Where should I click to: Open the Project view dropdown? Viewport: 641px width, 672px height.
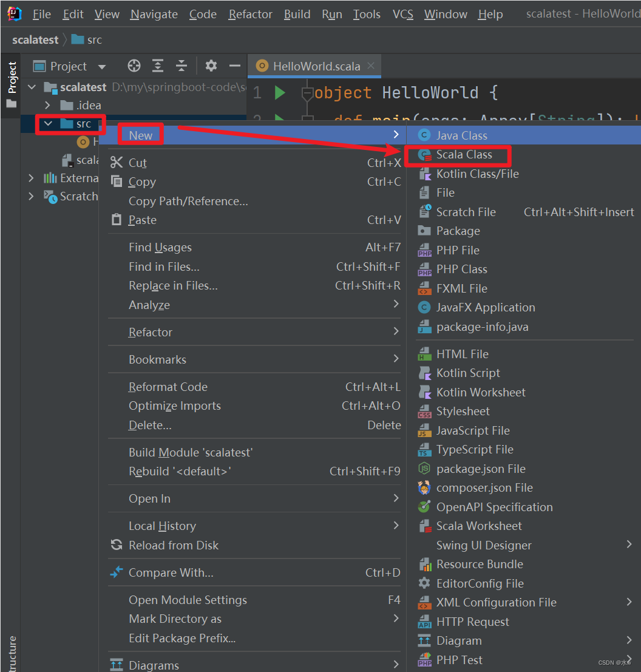pyautogui.click(x=102, y=66)
